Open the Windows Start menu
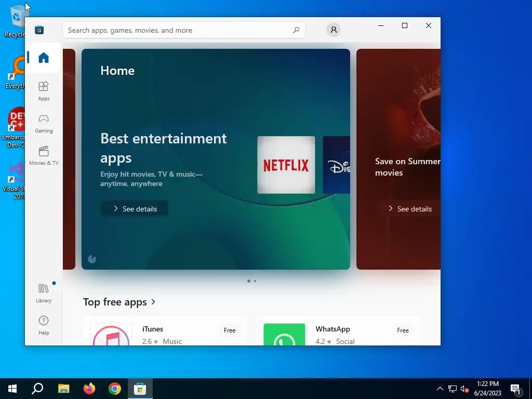Image resolution: width=532 pixels, height=399 pixels. pos(12,389)
